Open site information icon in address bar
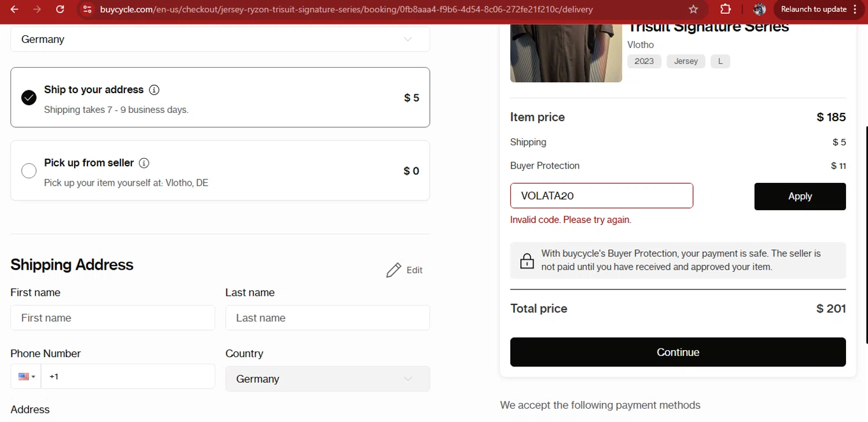Image resolution: width=868 pixels, height=422 pixels. pyautogui.click(x=87, y=9)
